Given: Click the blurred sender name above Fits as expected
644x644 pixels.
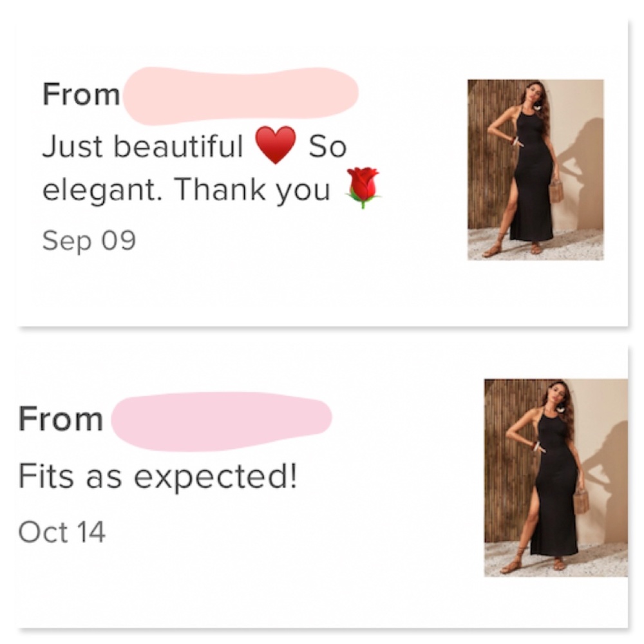Looking at the screenshot, I should (221, 420).
